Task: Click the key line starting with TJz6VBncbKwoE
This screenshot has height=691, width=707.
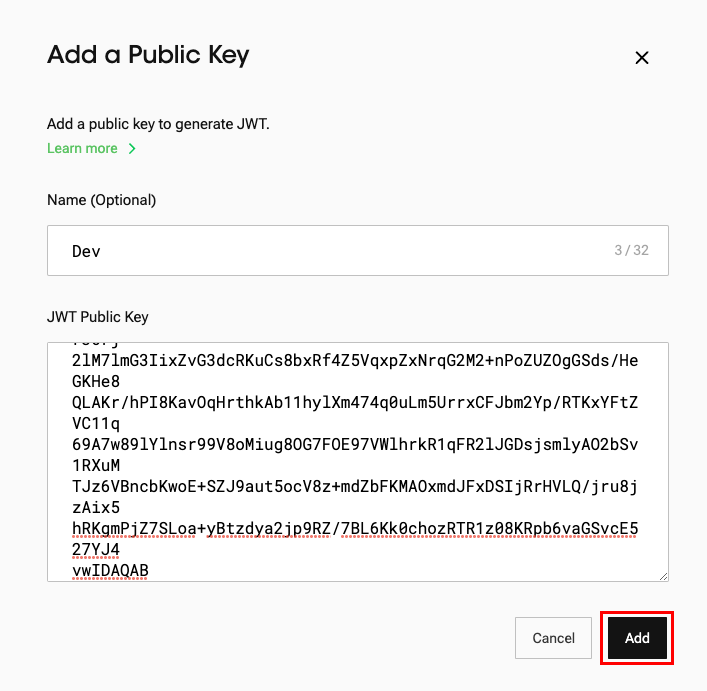Action: (355, 486)
